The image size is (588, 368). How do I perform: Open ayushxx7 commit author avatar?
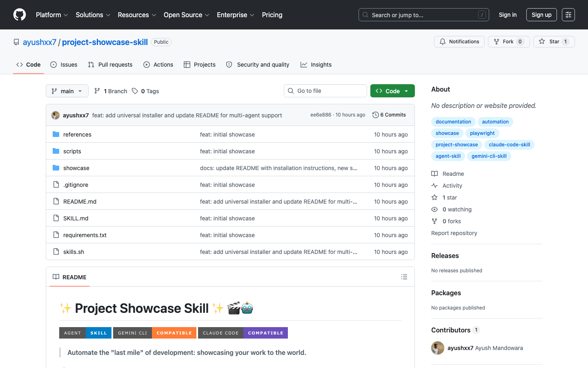coord(56,115)
